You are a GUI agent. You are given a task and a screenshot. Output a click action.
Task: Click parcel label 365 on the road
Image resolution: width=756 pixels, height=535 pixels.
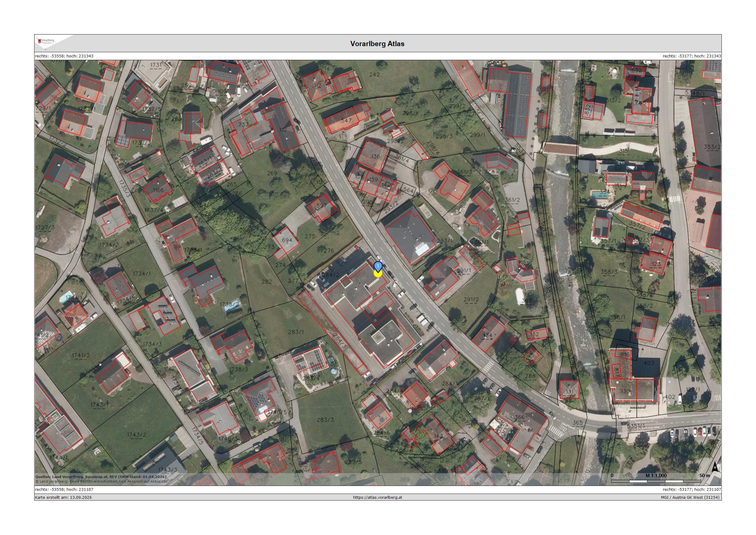(578, 422)
